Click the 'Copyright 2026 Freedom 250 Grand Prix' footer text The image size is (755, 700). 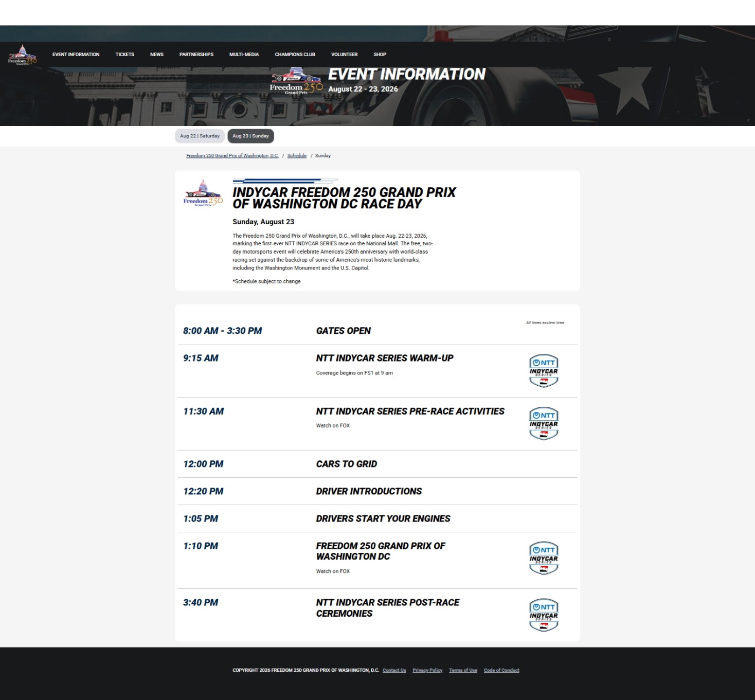click(x=306, y=670)
